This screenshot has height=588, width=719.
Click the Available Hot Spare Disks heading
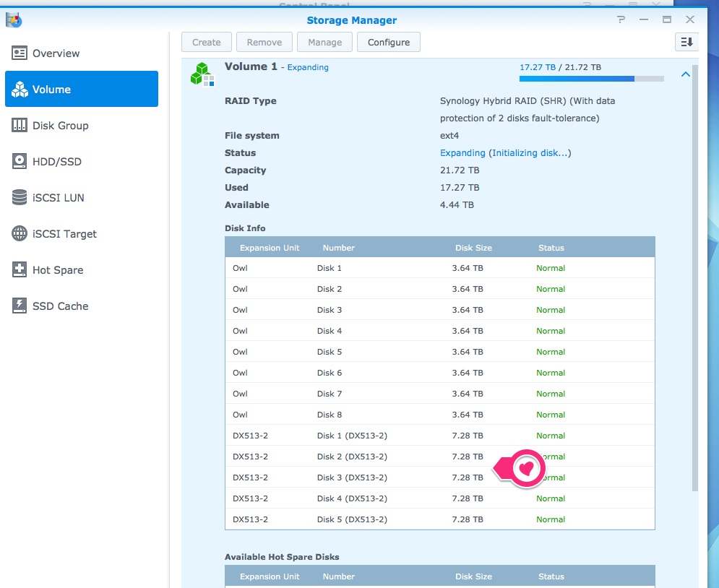282,557
